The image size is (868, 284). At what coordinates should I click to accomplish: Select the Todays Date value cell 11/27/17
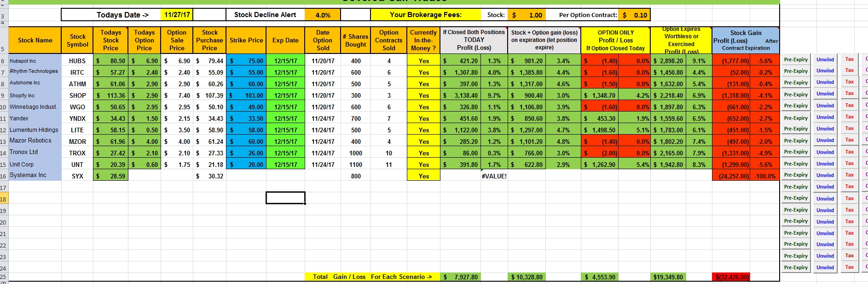177,15
